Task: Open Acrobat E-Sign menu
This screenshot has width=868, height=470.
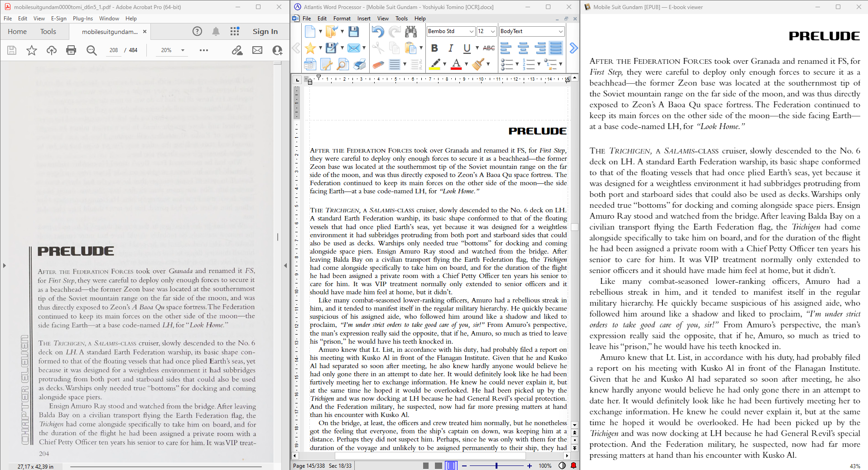Action: pyautogui.click(x=59, y=19)
